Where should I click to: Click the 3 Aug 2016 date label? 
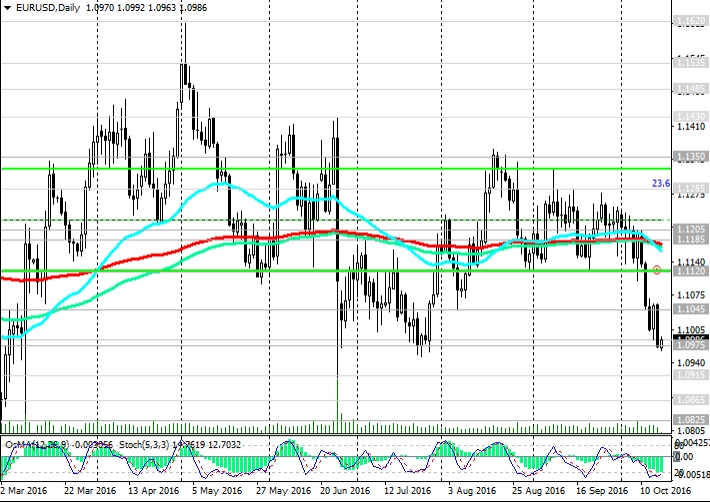tap(472, 491)
